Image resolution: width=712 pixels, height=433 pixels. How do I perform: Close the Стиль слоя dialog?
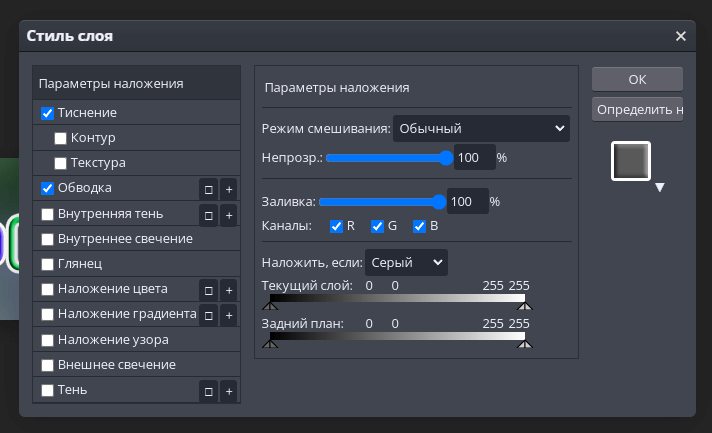tap(680, 36)
